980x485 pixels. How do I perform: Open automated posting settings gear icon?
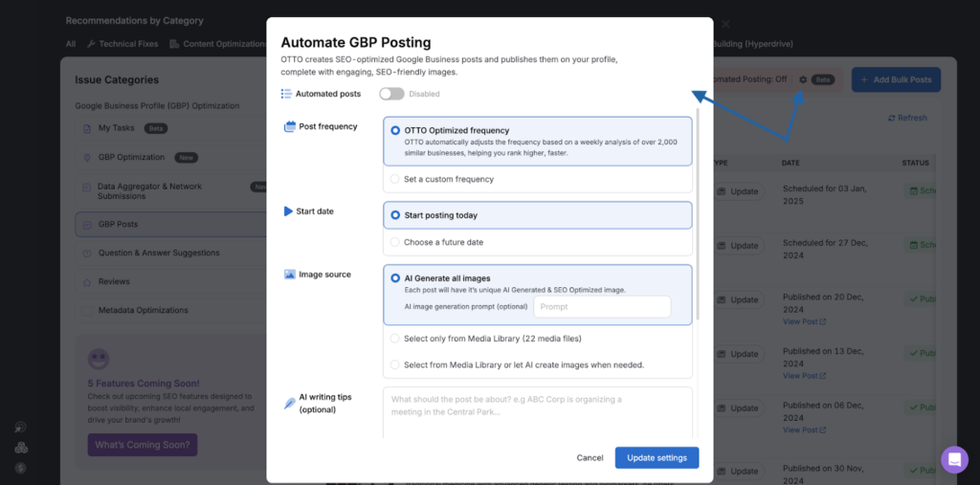pyautogui.click(x=803, y=80)
